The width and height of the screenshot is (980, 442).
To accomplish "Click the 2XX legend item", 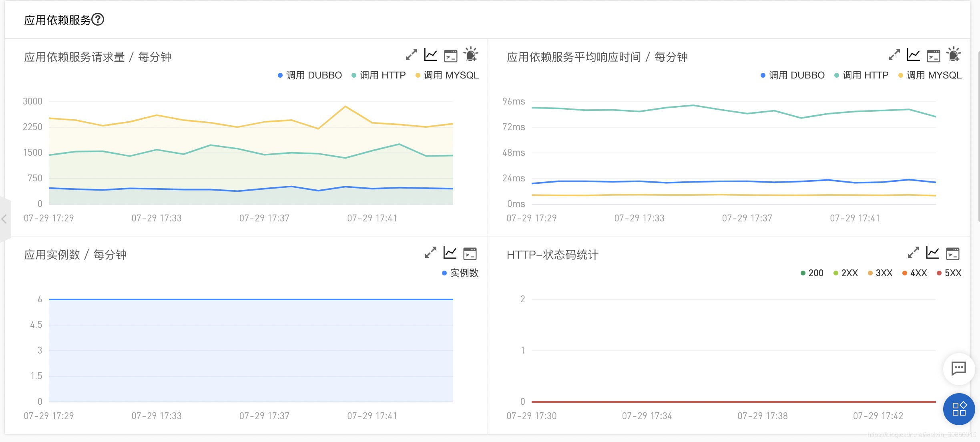I will (847, 273).
